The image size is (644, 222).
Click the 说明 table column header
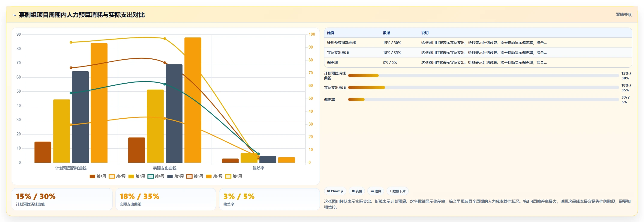(x=425, y=33)
